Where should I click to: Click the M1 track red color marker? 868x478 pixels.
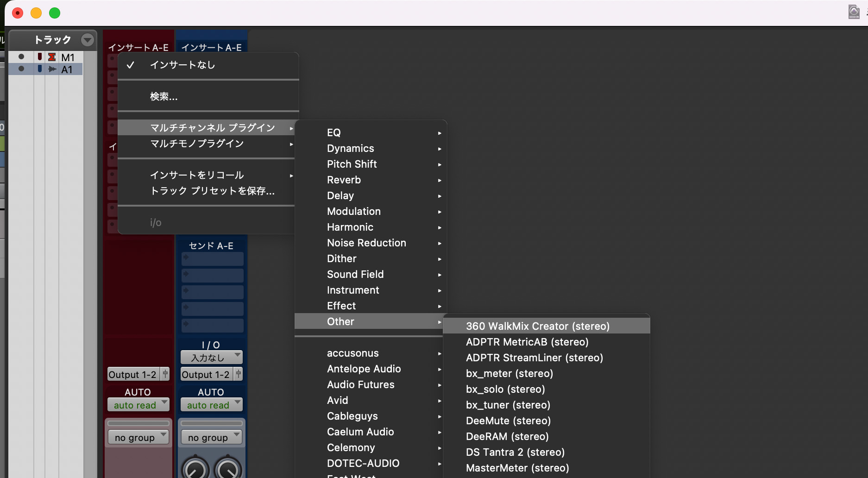point(40,57)
